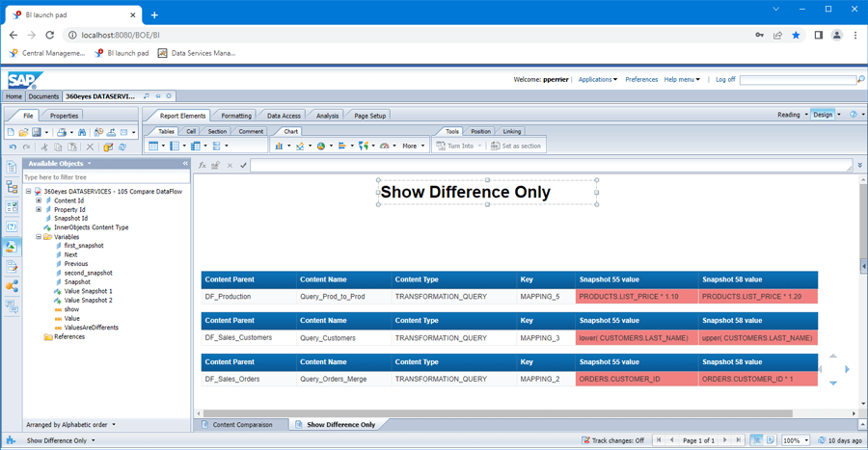Insert a horizontal bar chart
The image size is (868, 450).
[342, 146]
